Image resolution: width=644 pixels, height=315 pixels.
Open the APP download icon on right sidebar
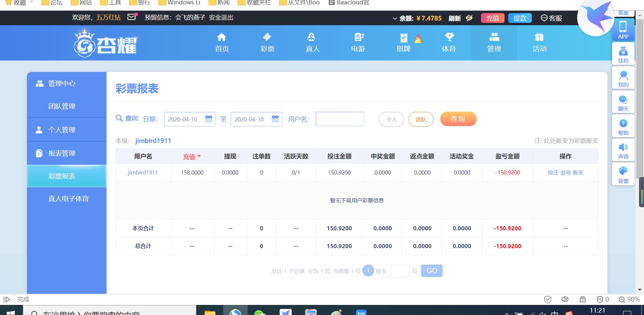(x=623, y=27)
